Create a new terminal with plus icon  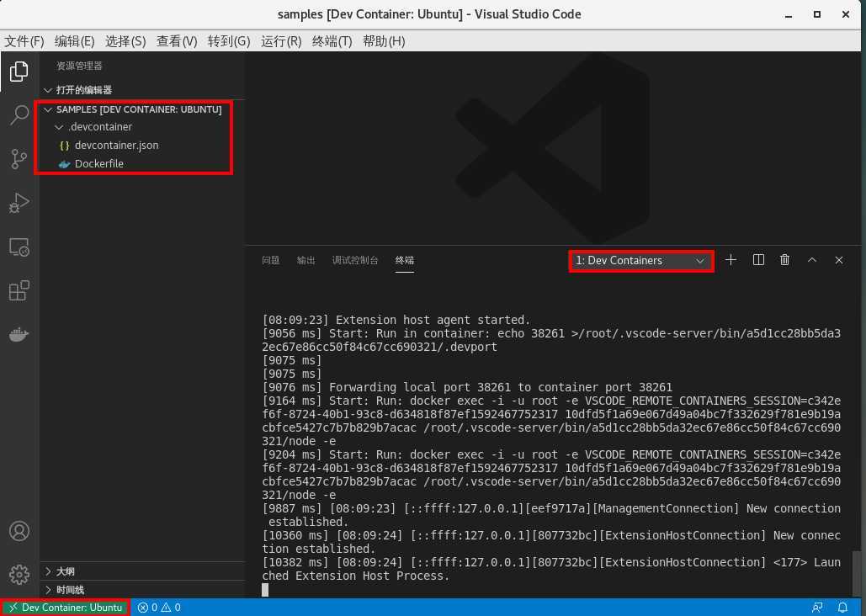click(x=731, y=260)
